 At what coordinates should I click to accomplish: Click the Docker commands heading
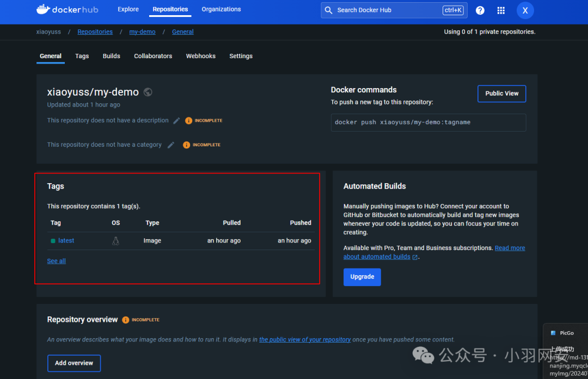(363, 90)
